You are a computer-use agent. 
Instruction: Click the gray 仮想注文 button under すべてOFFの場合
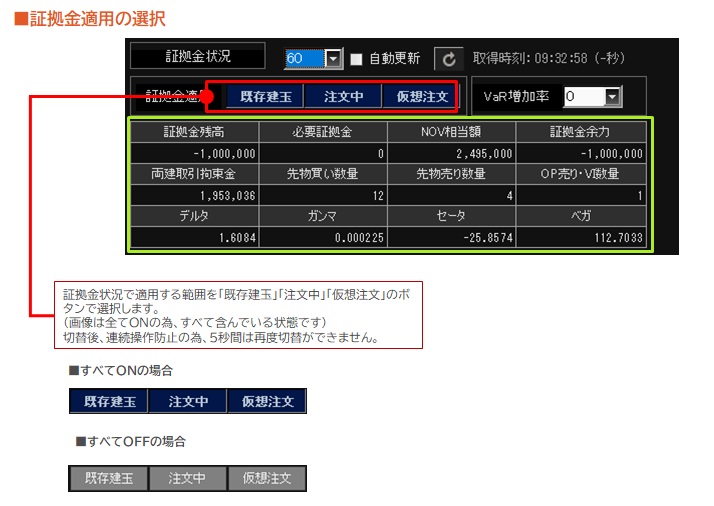click(x=267, y=478)
